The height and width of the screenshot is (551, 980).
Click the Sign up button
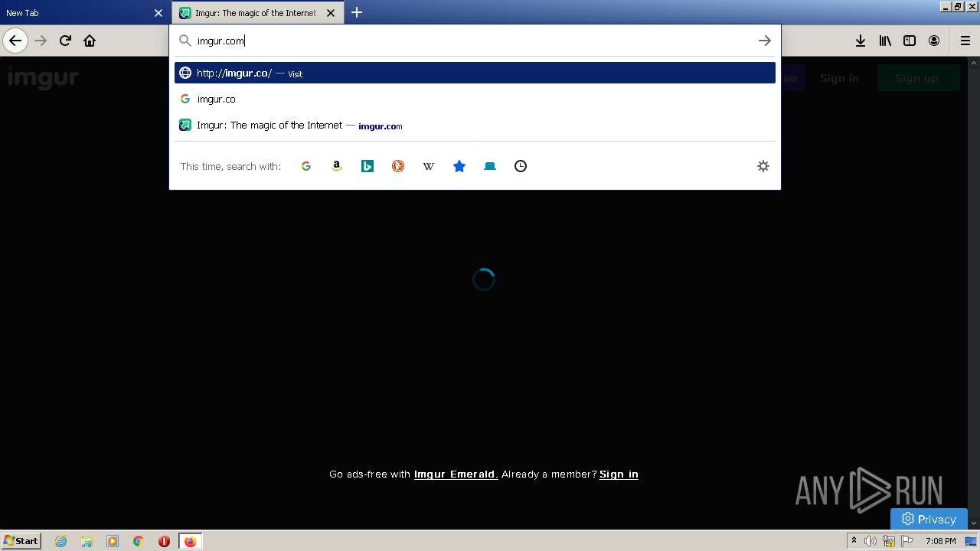tap(916, 78)
